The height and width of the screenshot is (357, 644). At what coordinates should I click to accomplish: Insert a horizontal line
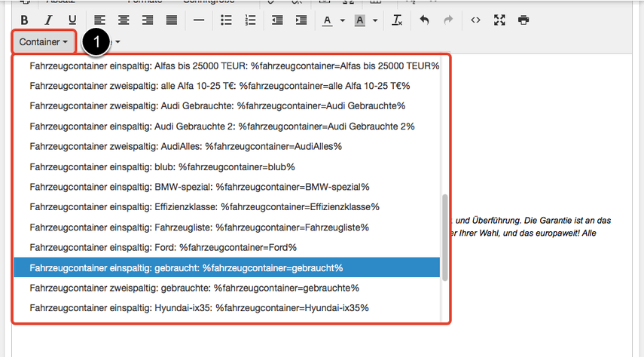(x=199, y=20)
